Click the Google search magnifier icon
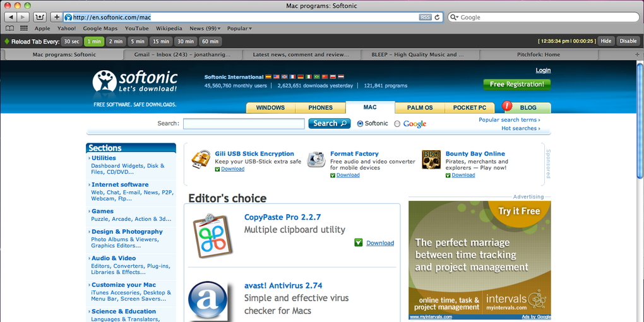This screenshot has width=644, height=322. 454,17
